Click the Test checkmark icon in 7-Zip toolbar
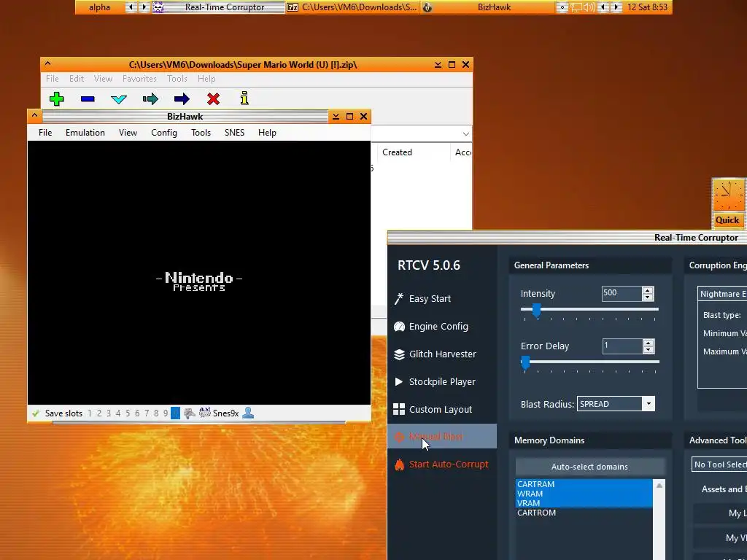The image size is (747, 560). coord(119,99)
